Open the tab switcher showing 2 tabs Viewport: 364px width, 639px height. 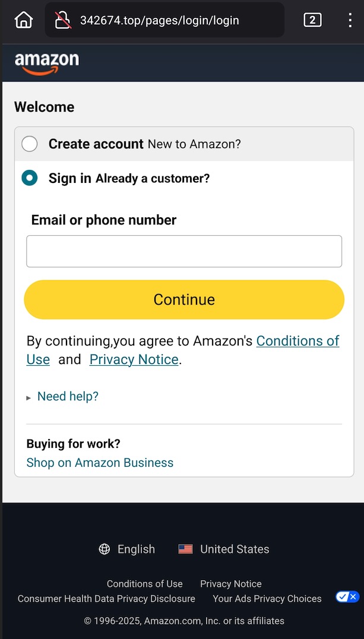click(312, 20)
